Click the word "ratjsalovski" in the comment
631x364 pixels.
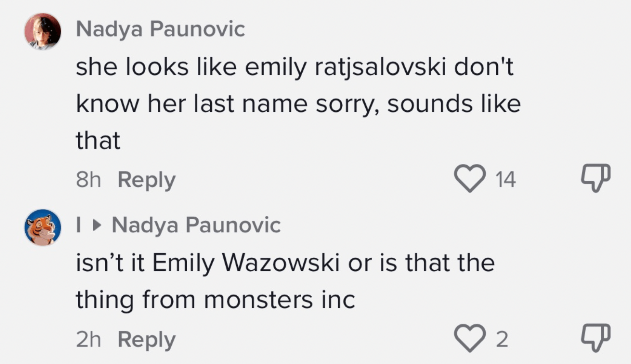coord(380,68)
